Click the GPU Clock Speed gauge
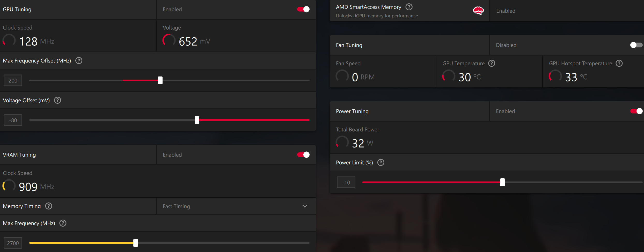Viewport: 644px width, 252px height. 9,40
